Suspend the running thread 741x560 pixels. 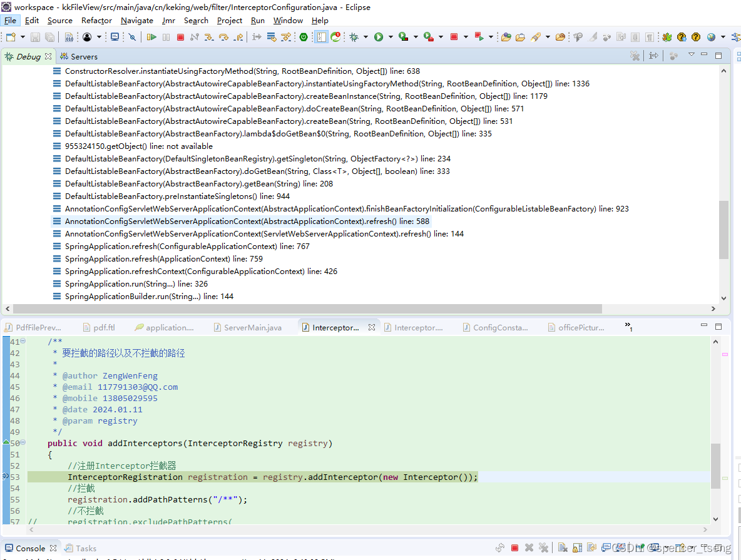(x=166, y=36)
